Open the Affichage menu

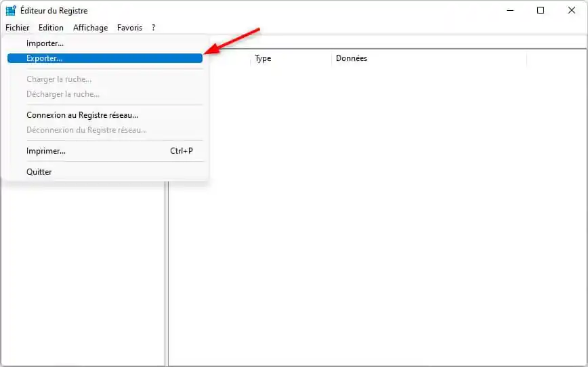click(x=90, y=28)
